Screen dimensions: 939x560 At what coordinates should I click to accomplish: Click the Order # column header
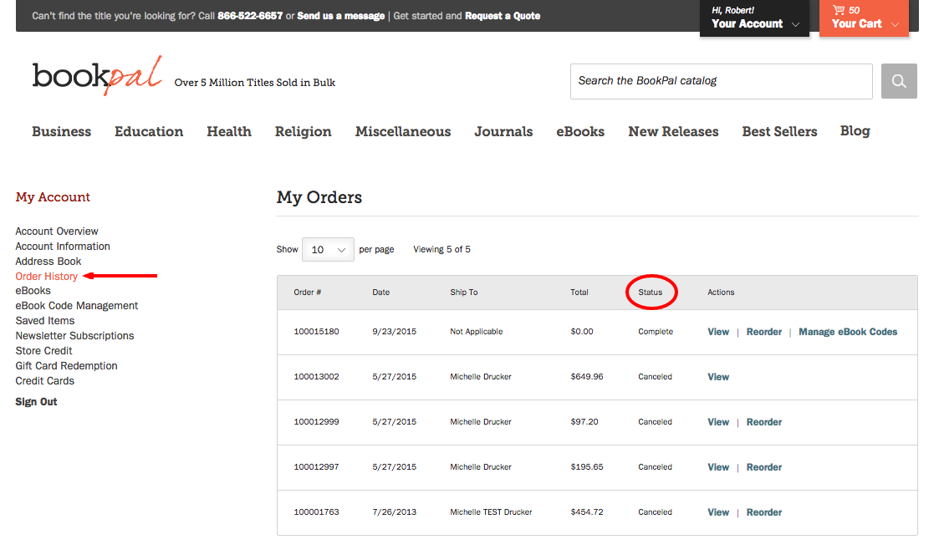tap(307, 293)
